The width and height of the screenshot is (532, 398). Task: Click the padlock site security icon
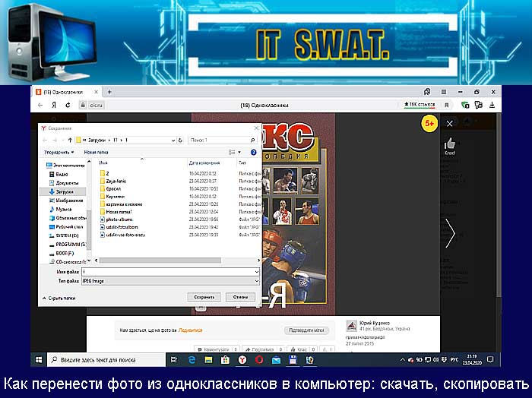tap(82, 105)
